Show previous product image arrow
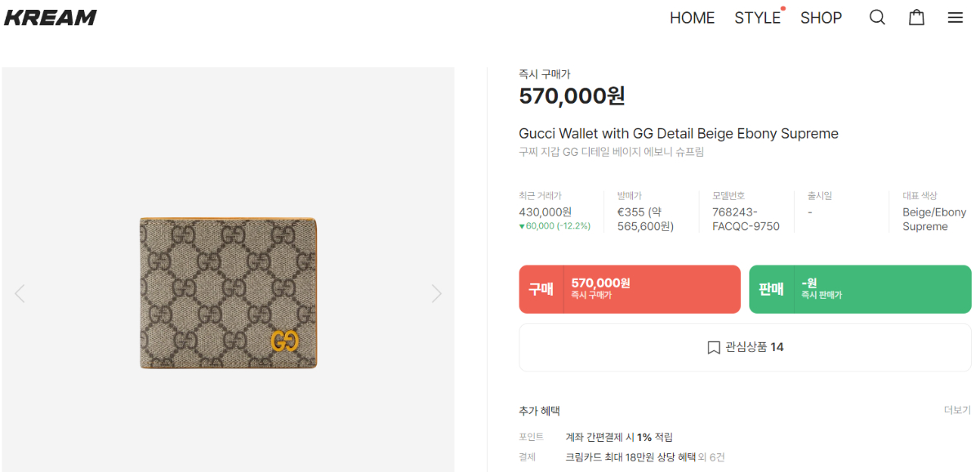The image size is (980, 472). (x=20, y=293)
